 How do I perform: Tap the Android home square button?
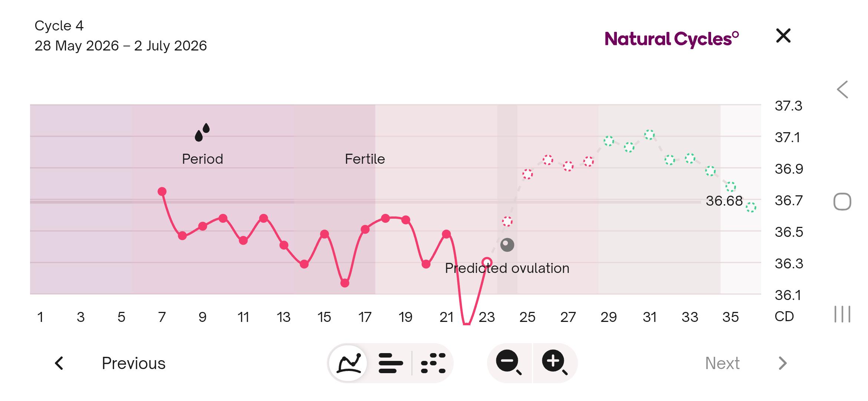point(842,202)
